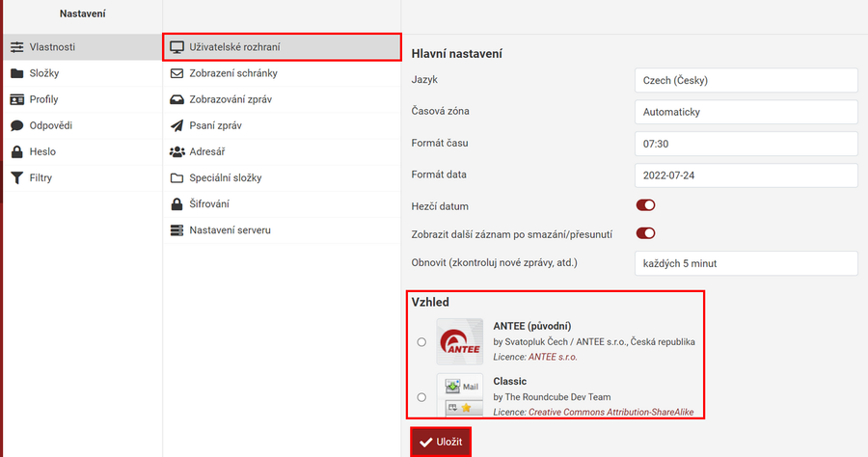Click the Filtry funnel icon
Viewport: 868px width, 457px height.
pos(17,177)
